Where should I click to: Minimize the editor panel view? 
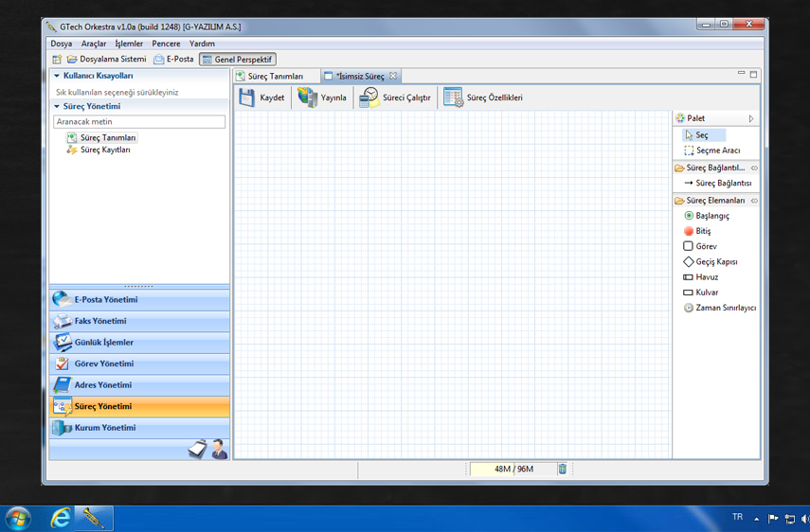point(741,74)
